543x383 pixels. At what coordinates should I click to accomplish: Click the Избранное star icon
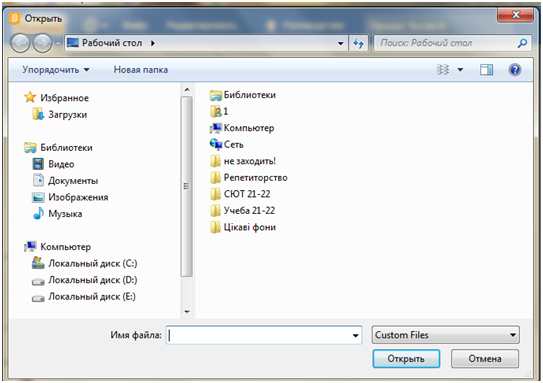point(30,97)
